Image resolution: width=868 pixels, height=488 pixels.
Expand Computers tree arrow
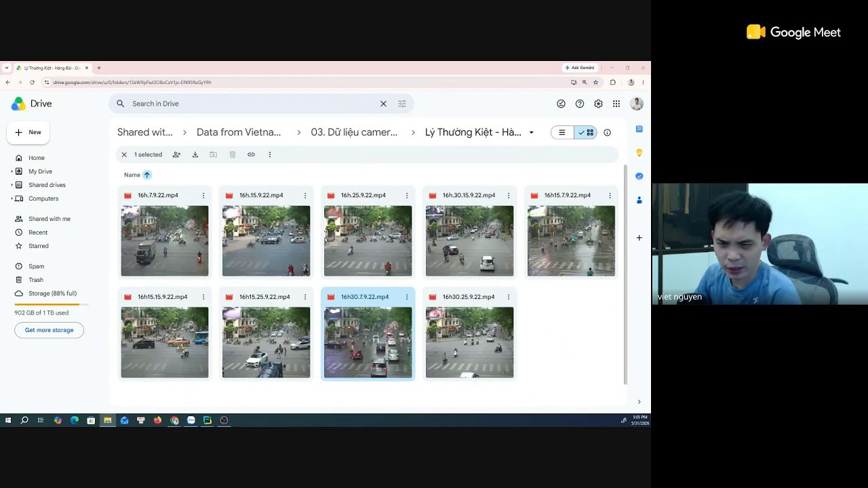(x=12, y=199)
